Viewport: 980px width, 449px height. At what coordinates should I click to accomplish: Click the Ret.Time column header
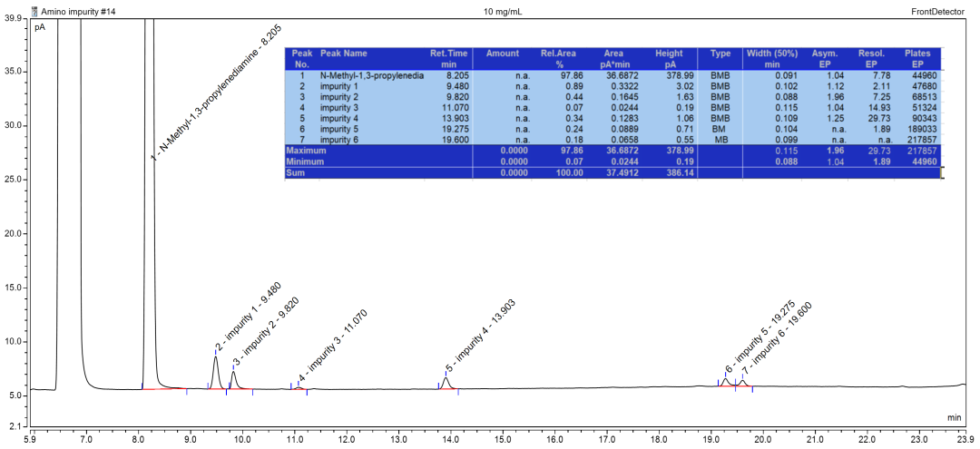tap(448, 59)
